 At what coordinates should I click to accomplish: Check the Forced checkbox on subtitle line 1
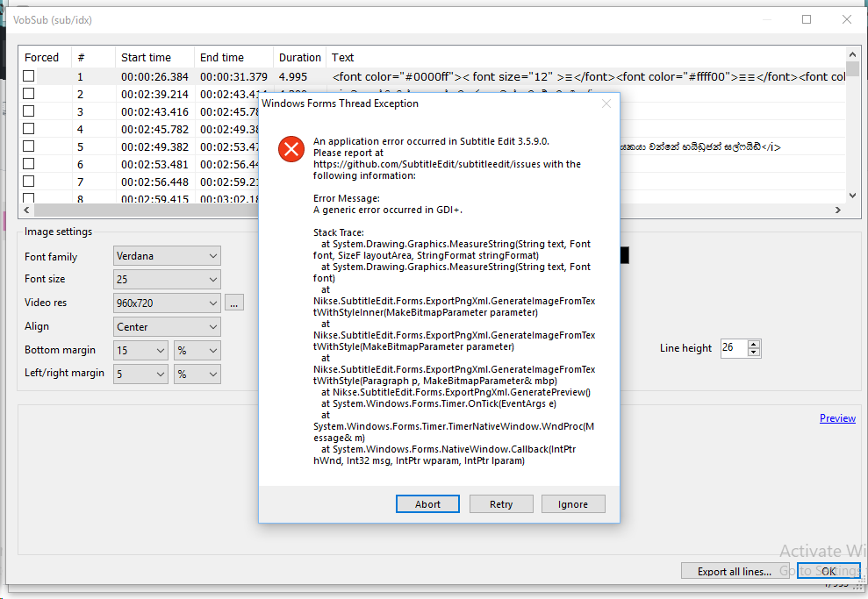coord(29,75)
